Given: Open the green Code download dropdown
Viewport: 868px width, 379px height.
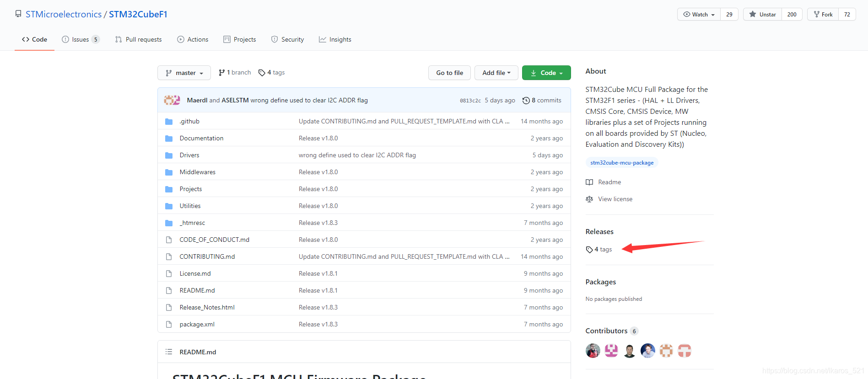Looking at the screenshot, I should (546, 73).
